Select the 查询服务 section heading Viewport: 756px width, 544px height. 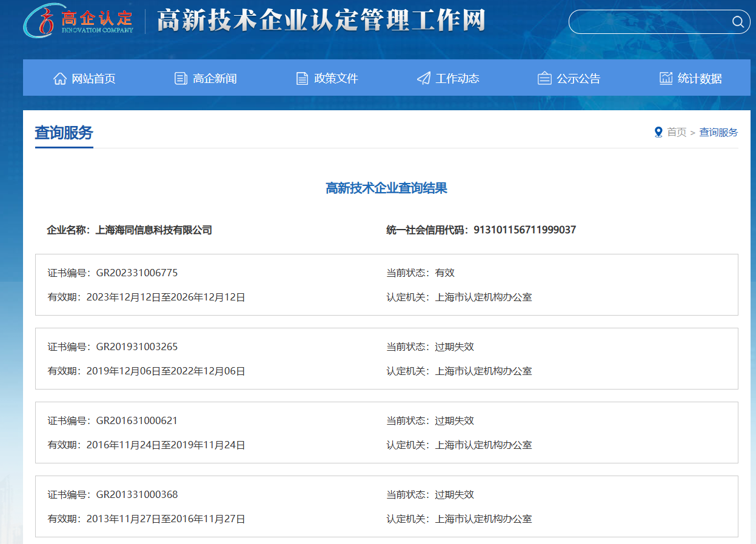coord(64,133)
